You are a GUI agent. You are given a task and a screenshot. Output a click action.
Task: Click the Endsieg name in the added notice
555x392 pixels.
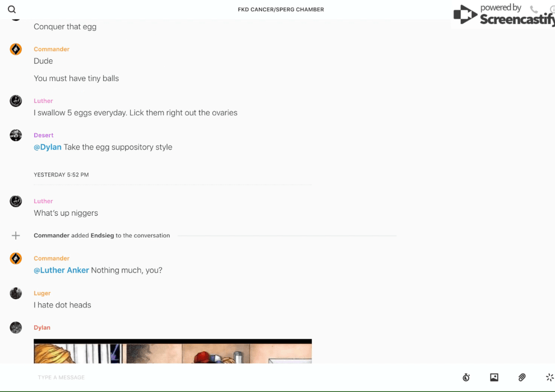102,235
